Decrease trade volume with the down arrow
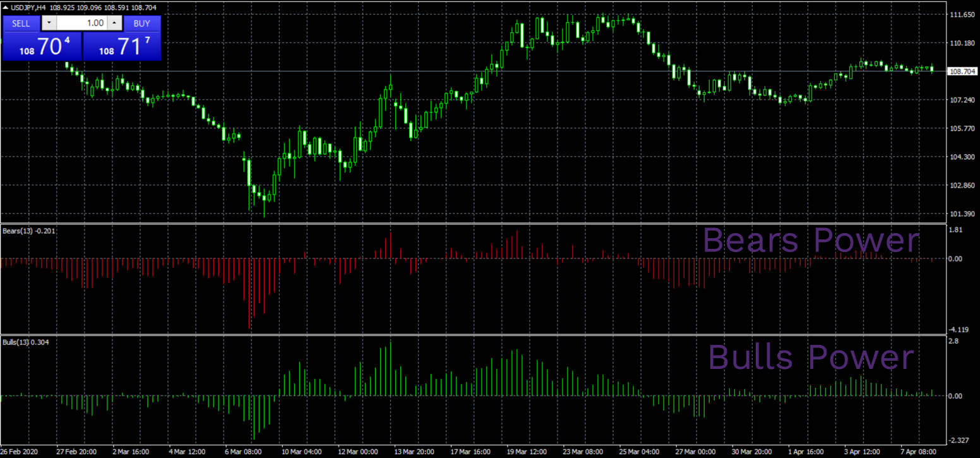Image resolution: width=980 pixels, height=458 pixels. point(49,23)
